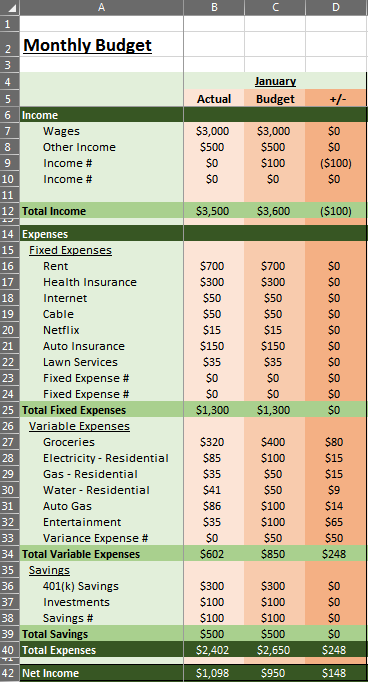The width and height of the screenshot is (368, 682).
Task: Click Netflix budget $15 value
Action: coord(273,330)
